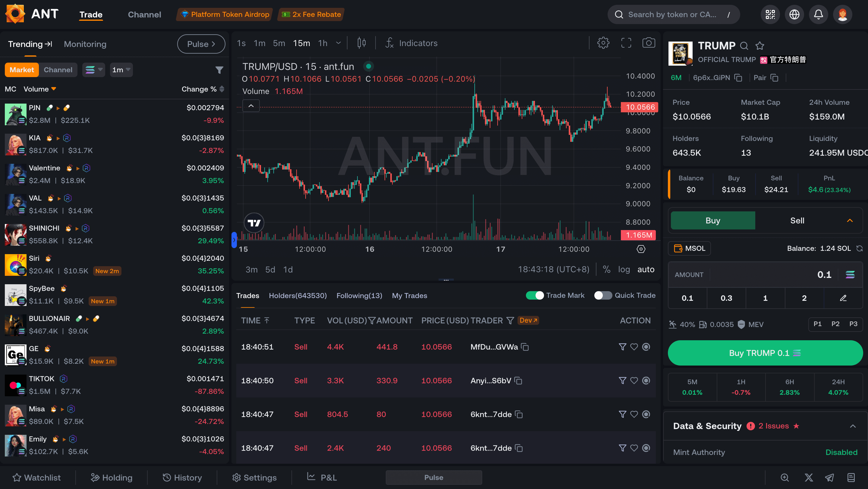Open the 1m timeframe dropdown in trending
This screenshot has height=489, width=868.
pos(121,70)
